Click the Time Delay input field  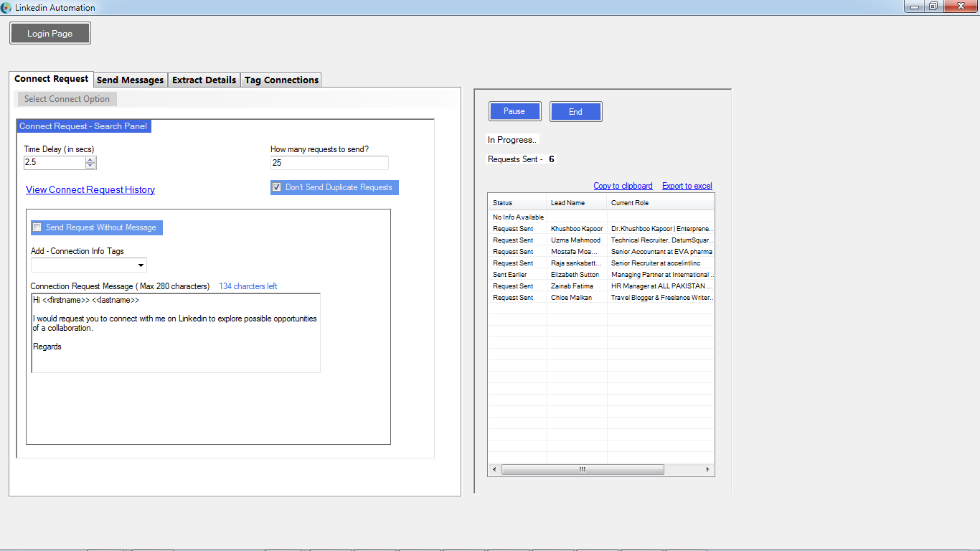point(55,163)
